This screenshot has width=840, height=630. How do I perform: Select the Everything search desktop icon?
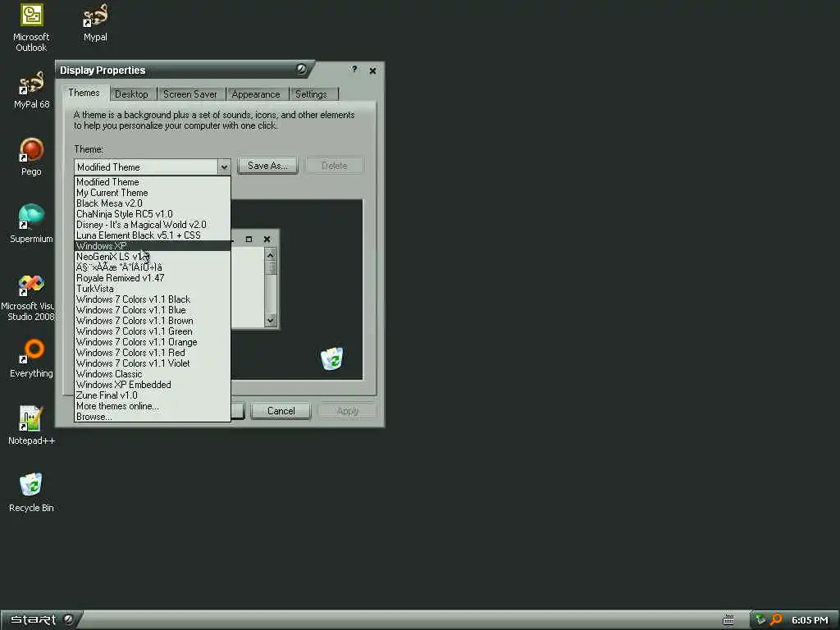click(x=31, y=358)
